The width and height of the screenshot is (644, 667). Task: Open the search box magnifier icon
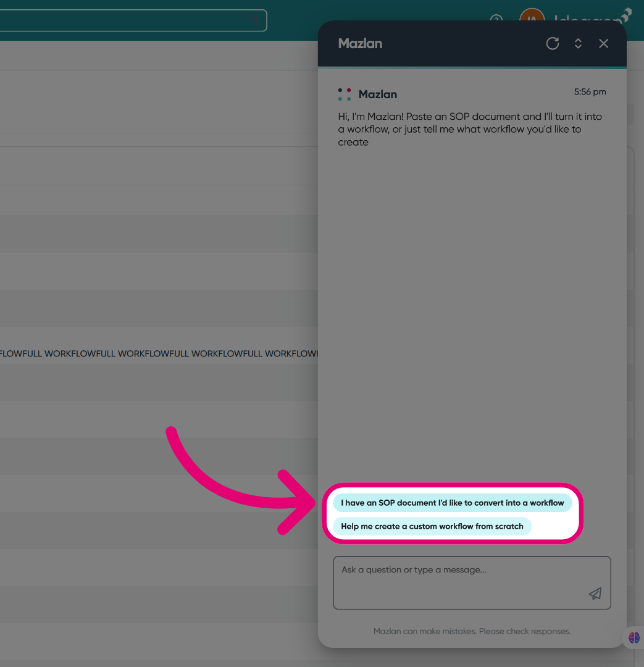point(255,20)
